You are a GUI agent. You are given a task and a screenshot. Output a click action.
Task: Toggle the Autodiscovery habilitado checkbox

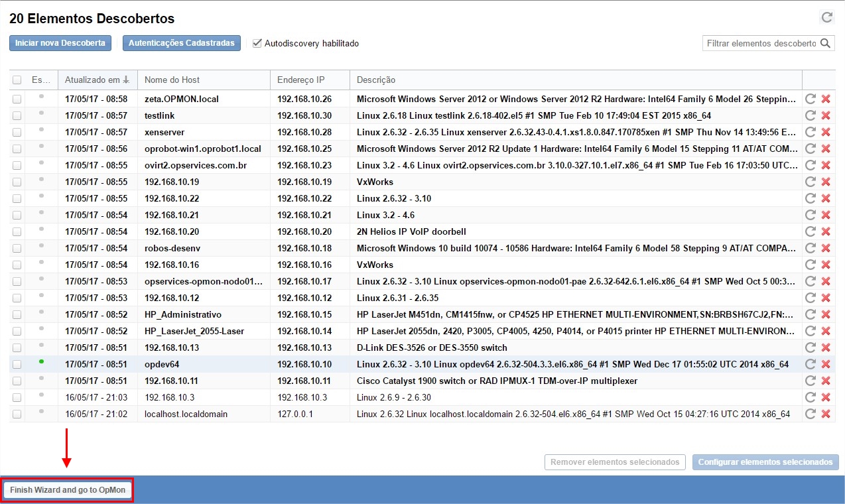(257, 43)
